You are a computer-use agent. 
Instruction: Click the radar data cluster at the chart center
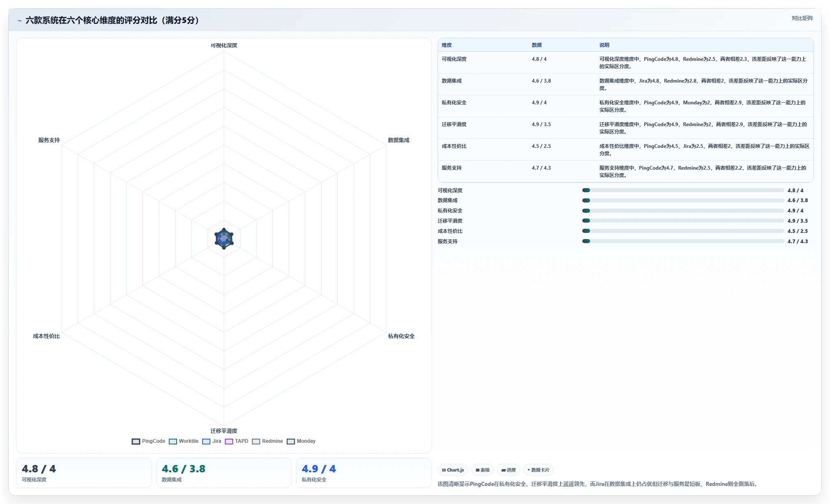pos(224,239)
